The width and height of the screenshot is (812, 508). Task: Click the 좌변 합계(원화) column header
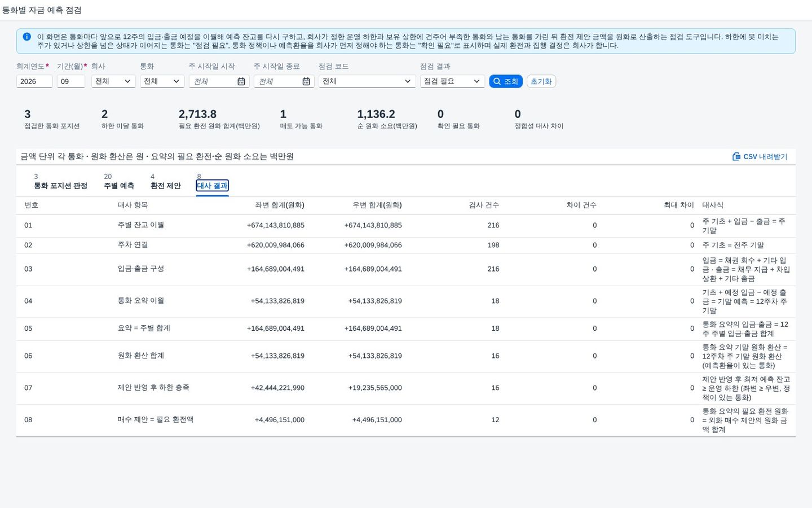[x=280, y=205]
